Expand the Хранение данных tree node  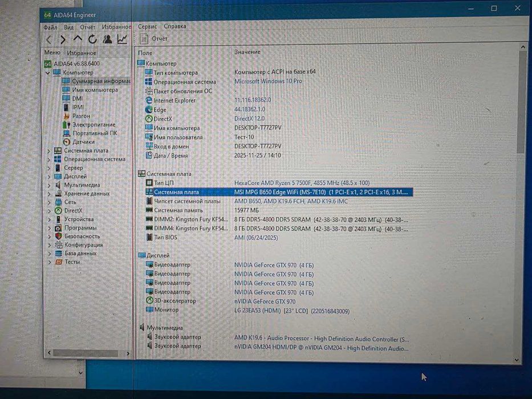coord(49,194)
